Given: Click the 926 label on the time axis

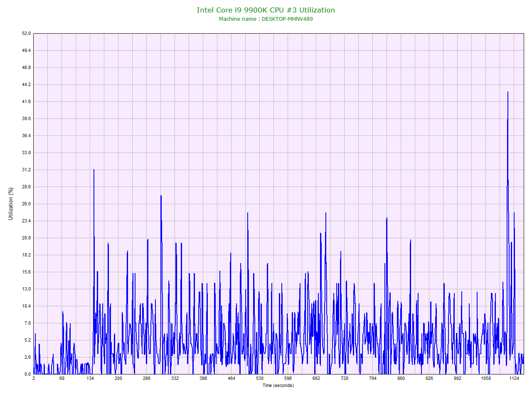Looking at the screenshot, I should pos(429,378).
